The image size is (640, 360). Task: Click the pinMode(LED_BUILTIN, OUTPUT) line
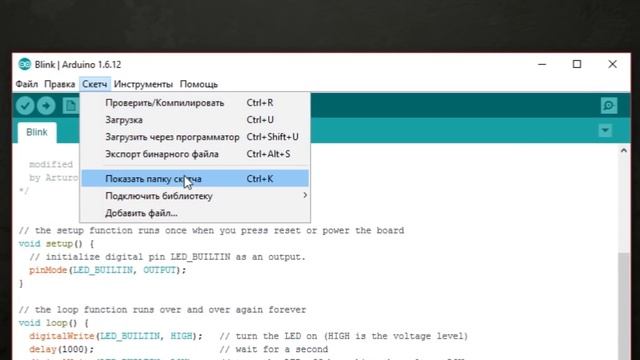click(x=107, y=270)
